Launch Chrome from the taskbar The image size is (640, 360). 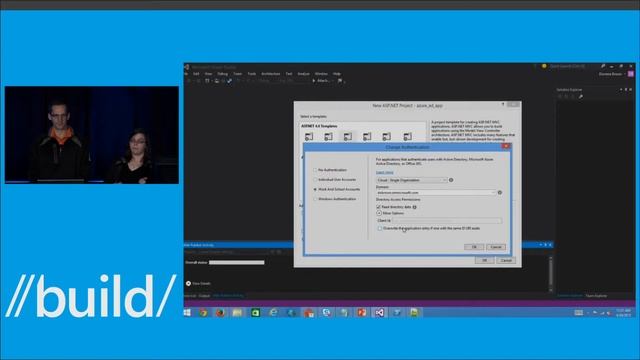click(203, 313)
